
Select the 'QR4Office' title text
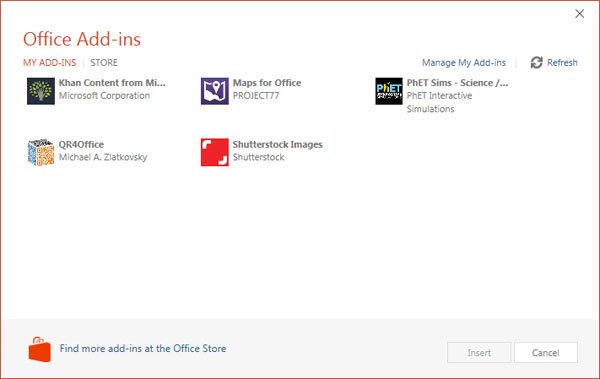click(x=81, y=144)
